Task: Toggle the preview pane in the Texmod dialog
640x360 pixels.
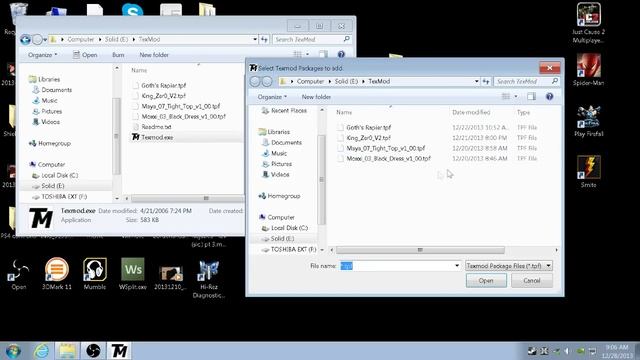Action: (x=531, y=97)
